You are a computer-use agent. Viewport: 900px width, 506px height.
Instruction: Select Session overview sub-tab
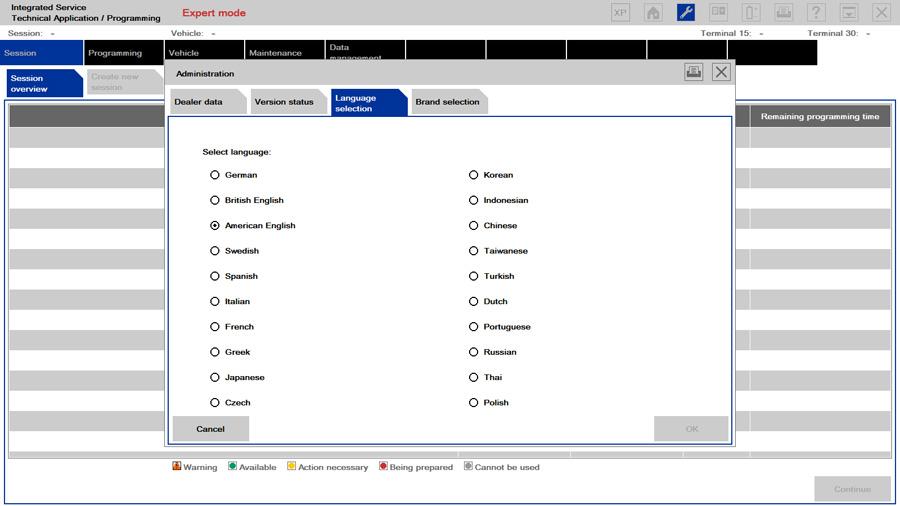[x=45, y=83]
